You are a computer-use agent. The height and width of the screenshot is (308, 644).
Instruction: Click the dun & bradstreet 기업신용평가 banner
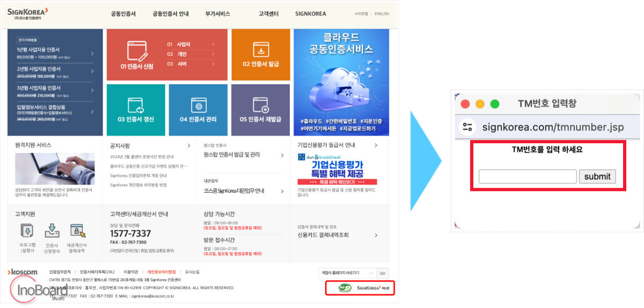click(x=337, y=170)
